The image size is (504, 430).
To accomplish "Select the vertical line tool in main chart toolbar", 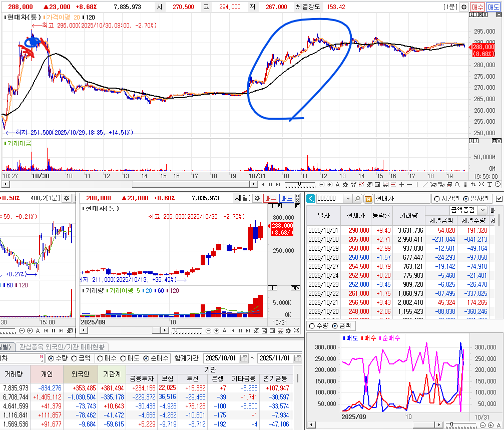I will [417, 185].
